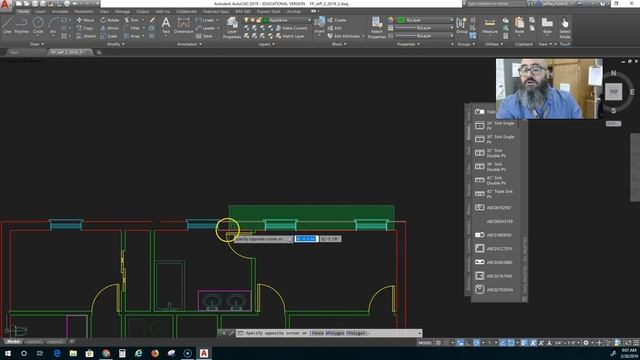Image resolution: width=640 pixels, height=360 pixels.
Task: Open the Home ribbon tab
Action: 23,11
